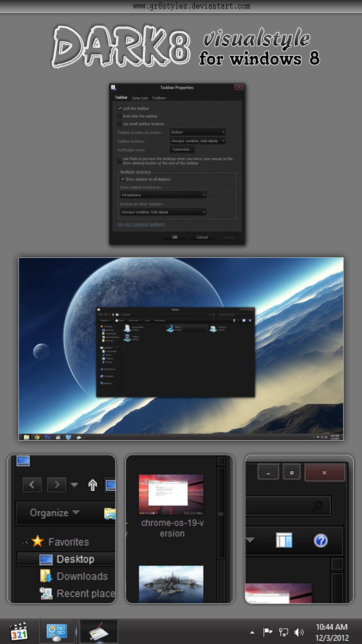362x644 pixels.
Task: Show hidden icons on the large taskbar tray
Action: [252, 633]
